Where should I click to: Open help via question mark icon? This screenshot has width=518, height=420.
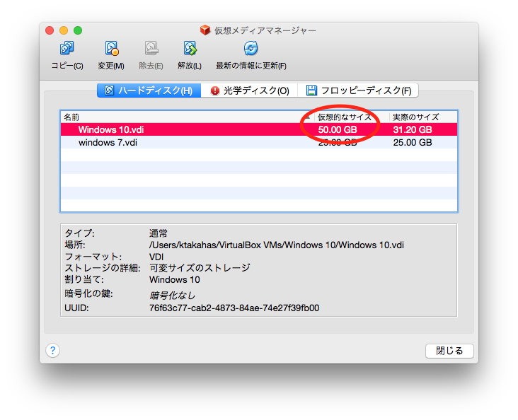point(53,350)
